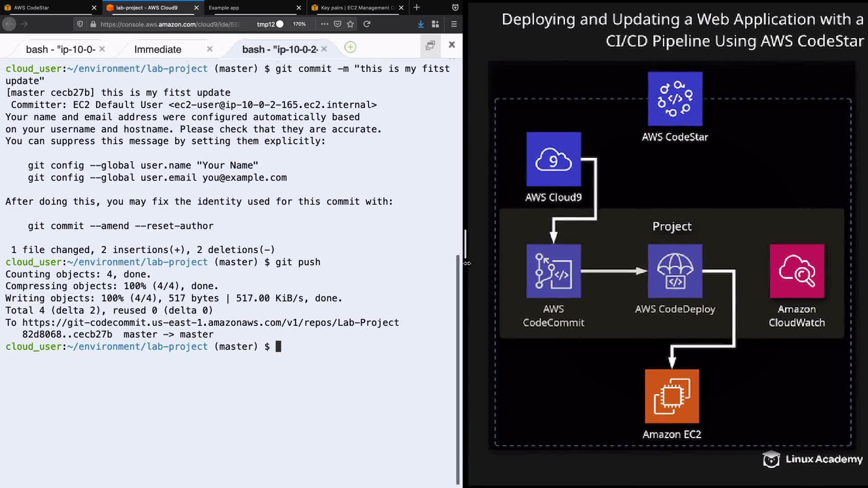This screenshot has width=868, height=488.
Task: Open the extensions grid icon in the toolbar
Action: click(x=435, y=24)
